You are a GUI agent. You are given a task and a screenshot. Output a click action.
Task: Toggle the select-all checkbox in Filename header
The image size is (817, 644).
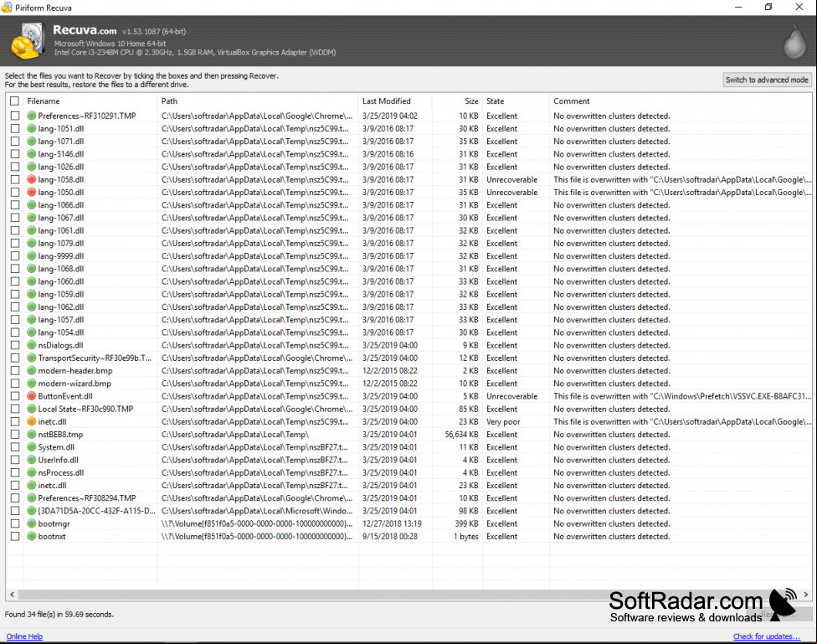14,101
